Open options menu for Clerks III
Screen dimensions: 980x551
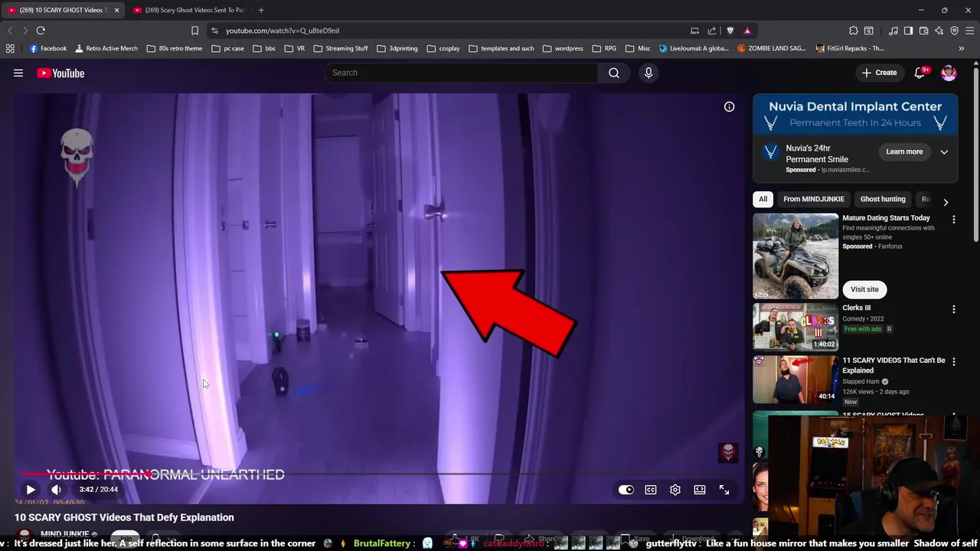pos(953,309)
